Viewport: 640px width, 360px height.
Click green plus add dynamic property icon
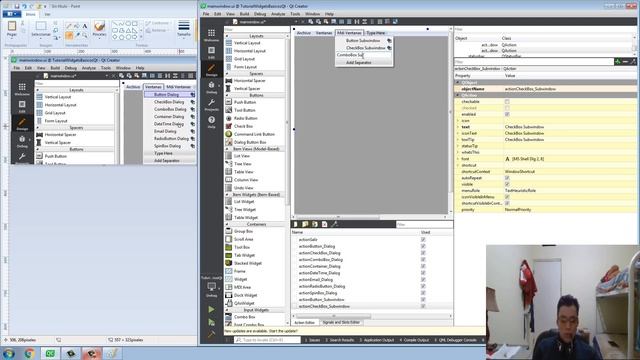click(x=618, y=62)
